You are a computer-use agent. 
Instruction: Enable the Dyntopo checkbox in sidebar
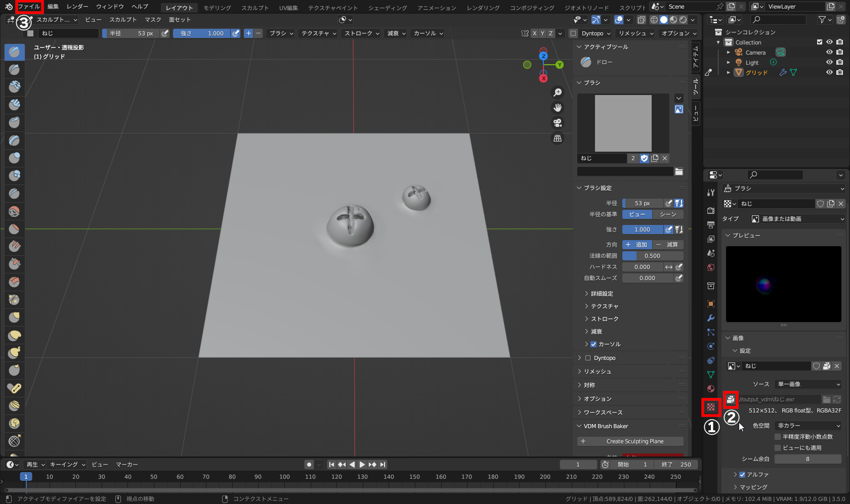pos(588,358)
